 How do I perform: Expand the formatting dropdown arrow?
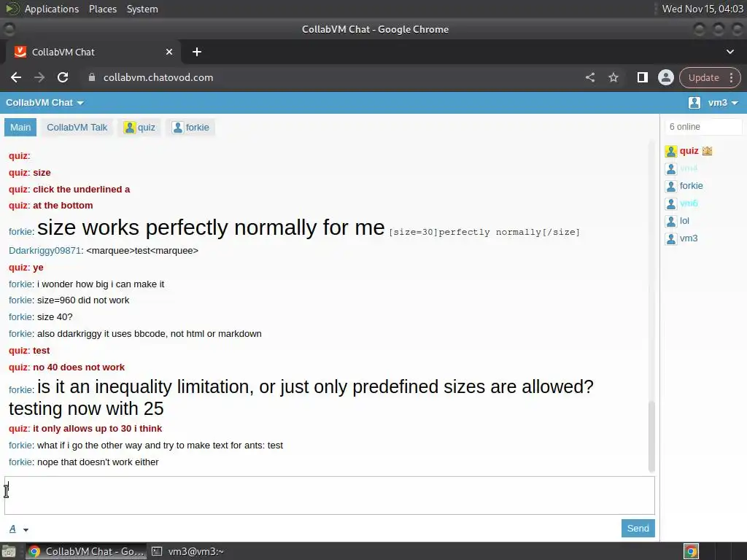point(26,529)
